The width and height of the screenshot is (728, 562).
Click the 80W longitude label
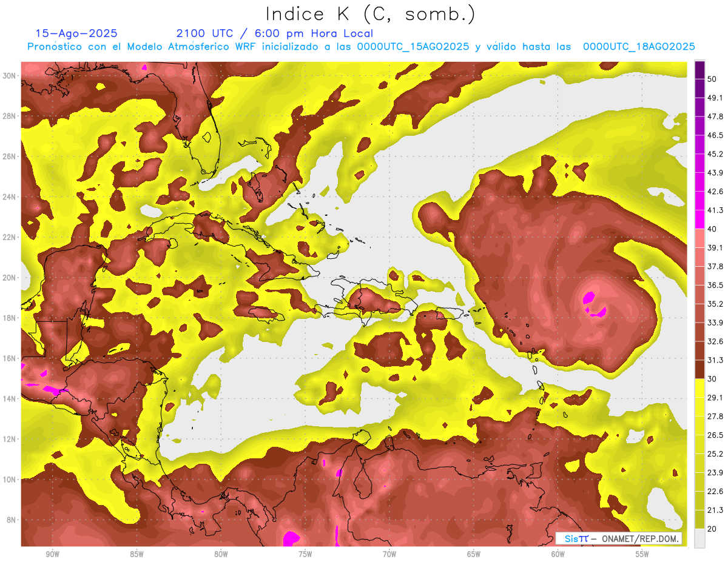pos(221,554)
